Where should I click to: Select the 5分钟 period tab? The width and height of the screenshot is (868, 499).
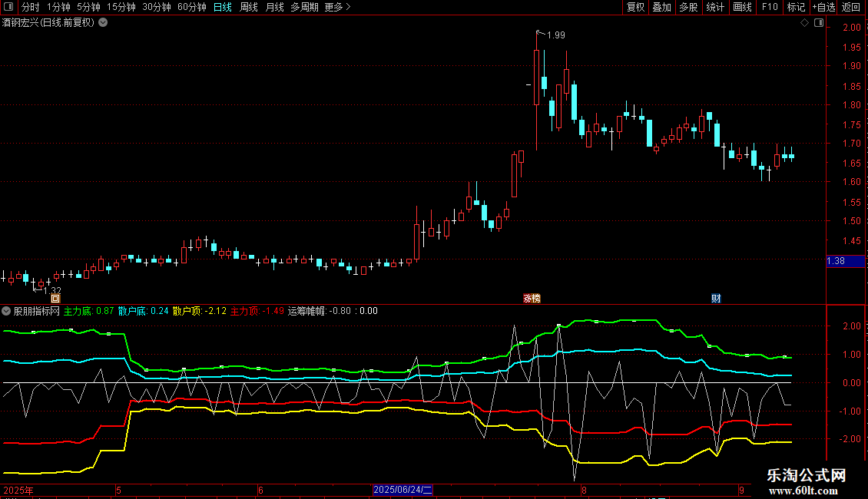click(88, 7)
